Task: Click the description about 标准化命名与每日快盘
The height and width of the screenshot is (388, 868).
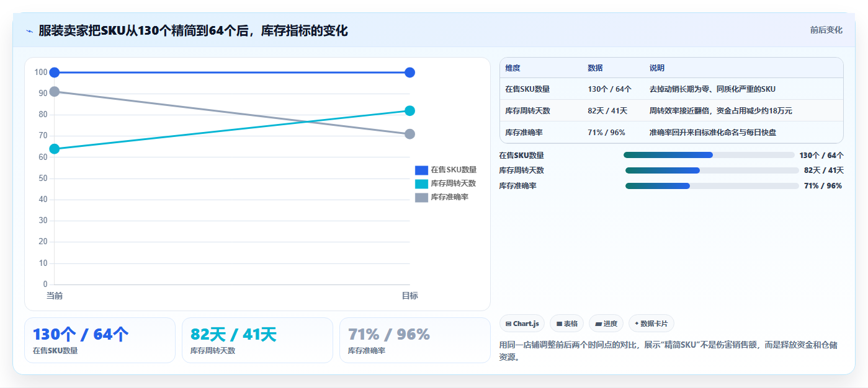Action: point(713,133)
